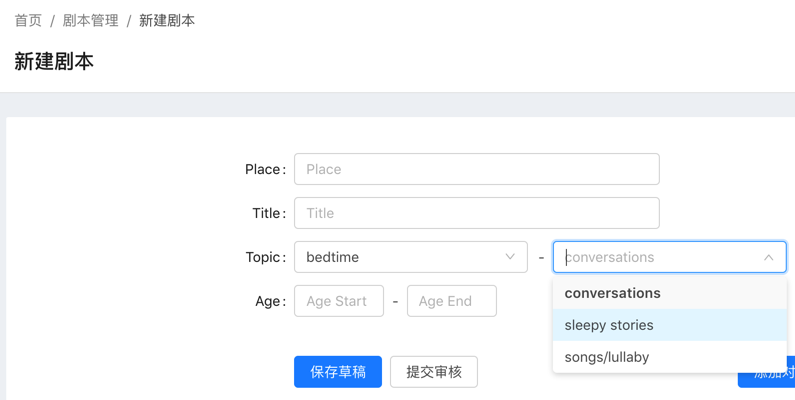The image size is (795, 400).
Task: Go to 首页 in the breadcrumb
Action: (28, 20)
